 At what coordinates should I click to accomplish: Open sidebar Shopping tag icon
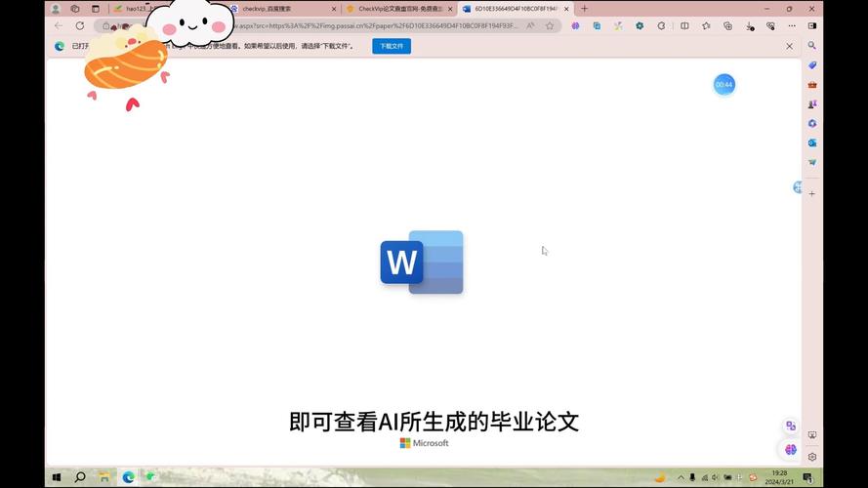pos(812,65)
